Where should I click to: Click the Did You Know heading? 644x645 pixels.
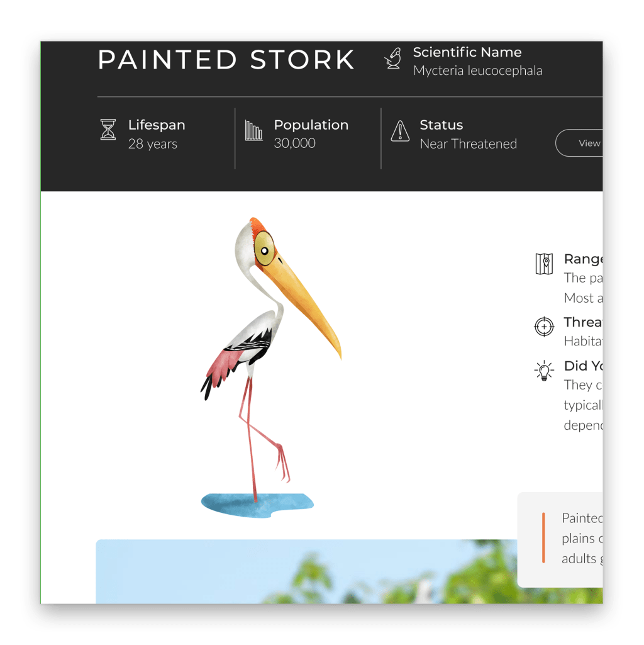583,366
